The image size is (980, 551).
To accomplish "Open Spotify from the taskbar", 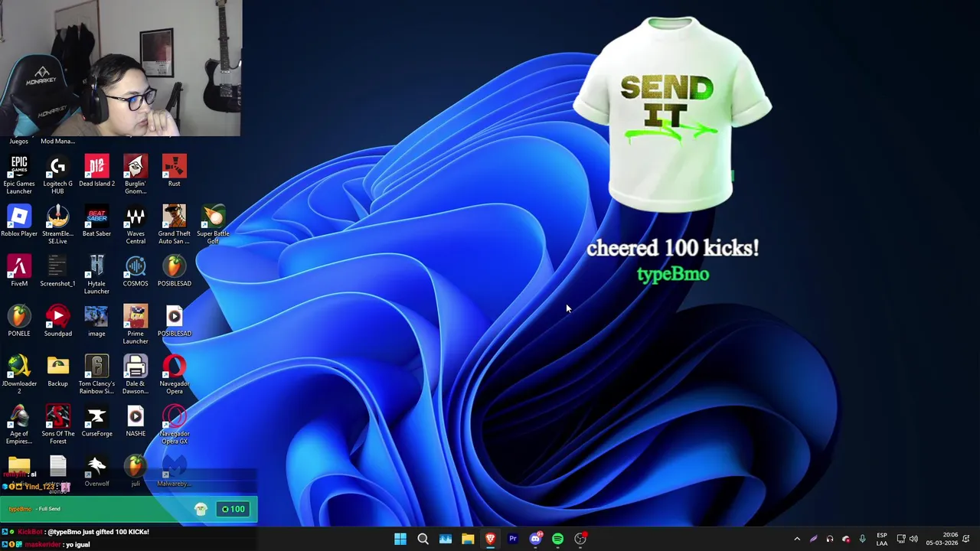I will (558, 539).
